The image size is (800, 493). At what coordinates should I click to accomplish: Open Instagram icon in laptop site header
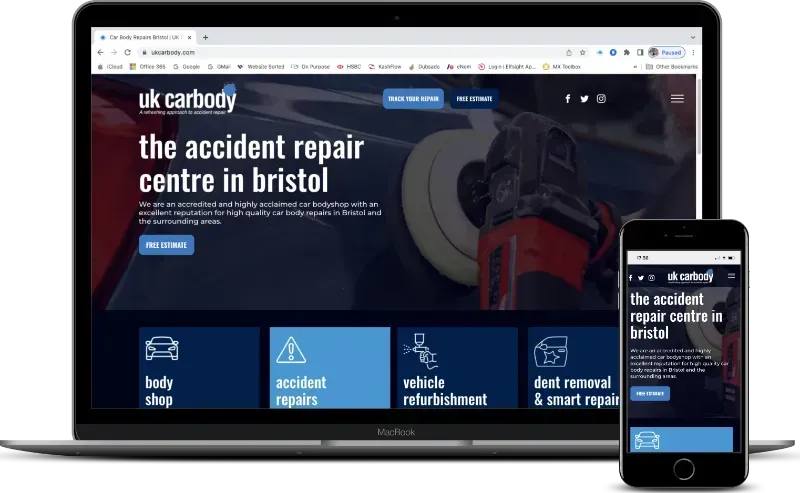tap(601, 98)
